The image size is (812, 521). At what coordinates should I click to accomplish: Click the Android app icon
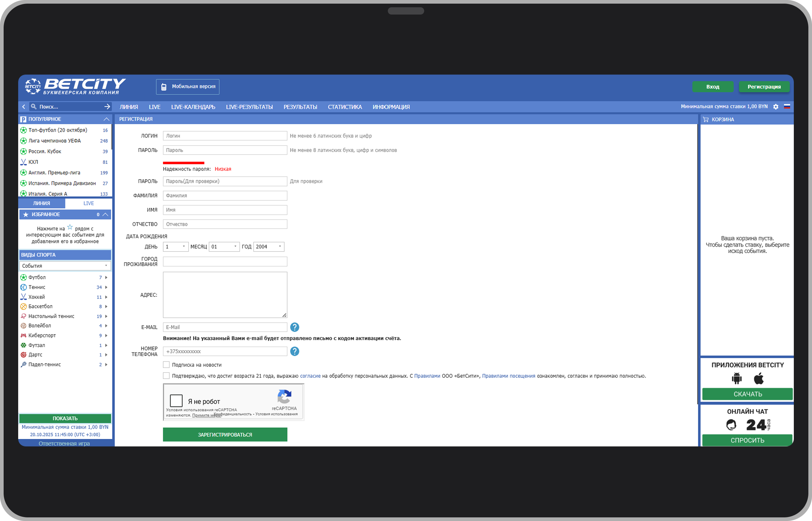pyautogui.click(x=737, y=378)
